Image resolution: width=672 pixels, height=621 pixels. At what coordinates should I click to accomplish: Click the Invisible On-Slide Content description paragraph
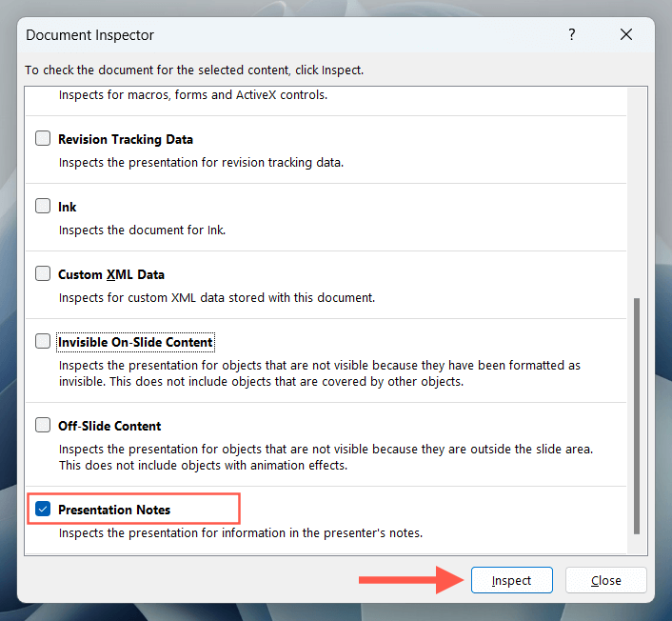click(319, 373)
